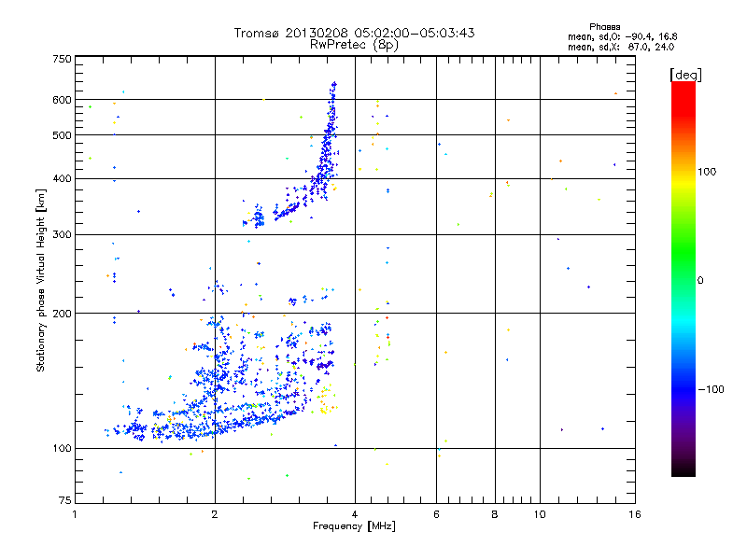Screen dimensions: 747x560
Task: Click the x-axis tick label '16'
Action: click(635, 514)
